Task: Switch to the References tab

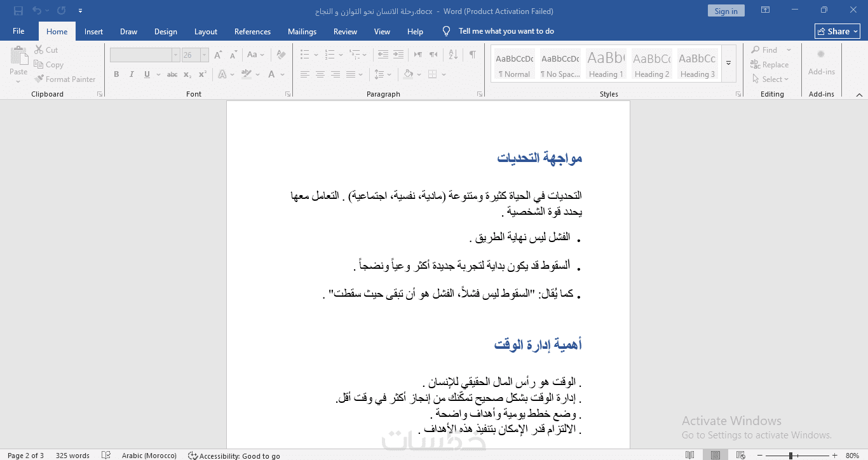Action: (252, 31)
